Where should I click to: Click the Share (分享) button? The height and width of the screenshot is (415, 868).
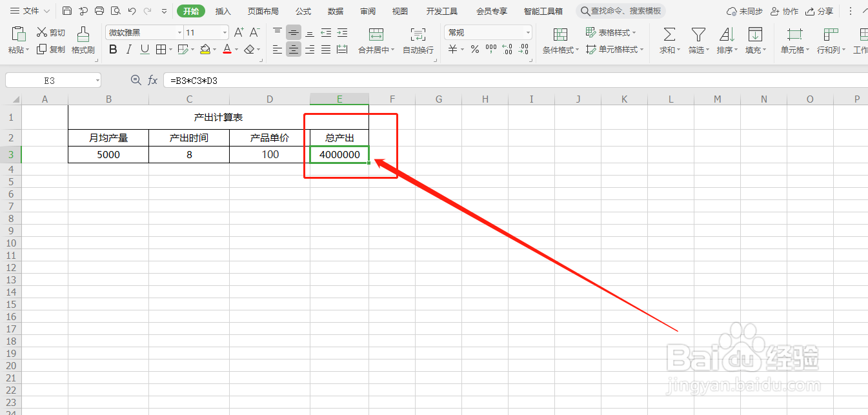point(820,12)
